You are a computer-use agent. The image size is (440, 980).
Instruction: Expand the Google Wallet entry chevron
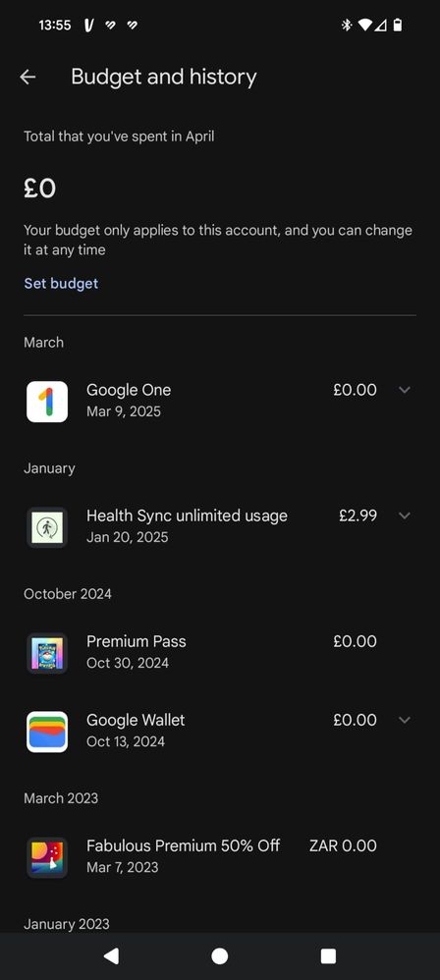(x=405, y=720)
